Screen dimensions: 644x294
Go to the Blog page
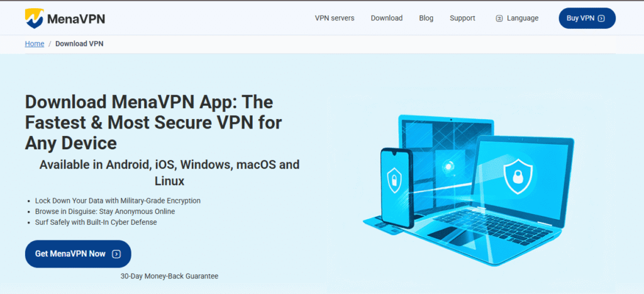pyautogui.click(x=426, y=18)
